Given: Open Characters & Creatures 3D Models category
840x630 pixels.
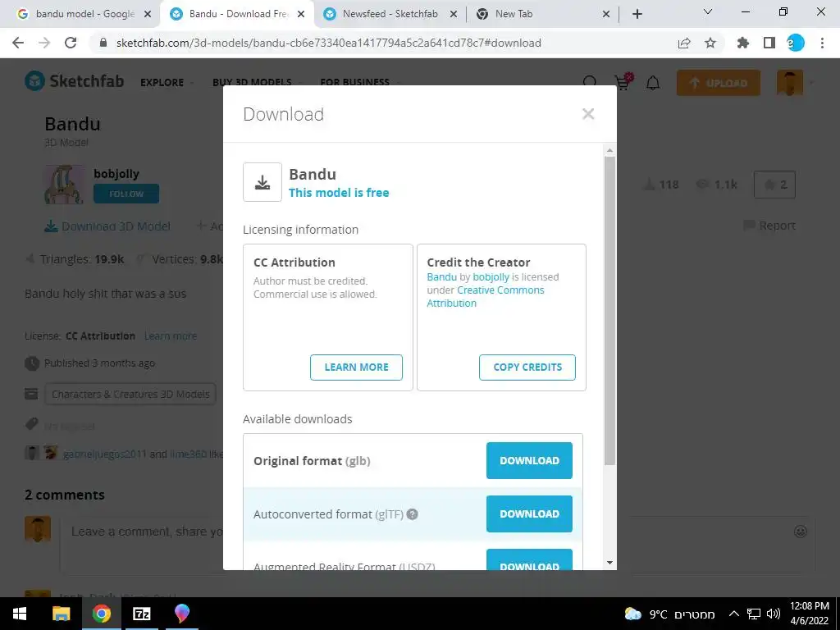Looking at the screenshot, I should coord(130,395).
